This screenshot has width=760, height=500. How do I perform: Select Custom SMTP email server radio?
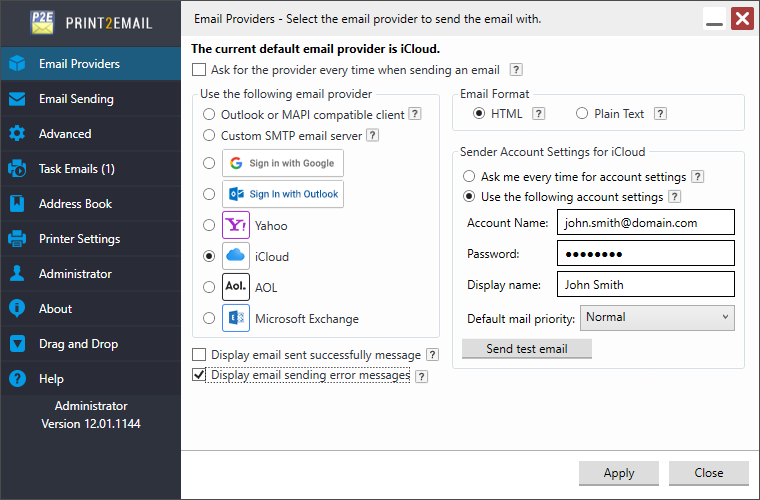tap(209, 135)
